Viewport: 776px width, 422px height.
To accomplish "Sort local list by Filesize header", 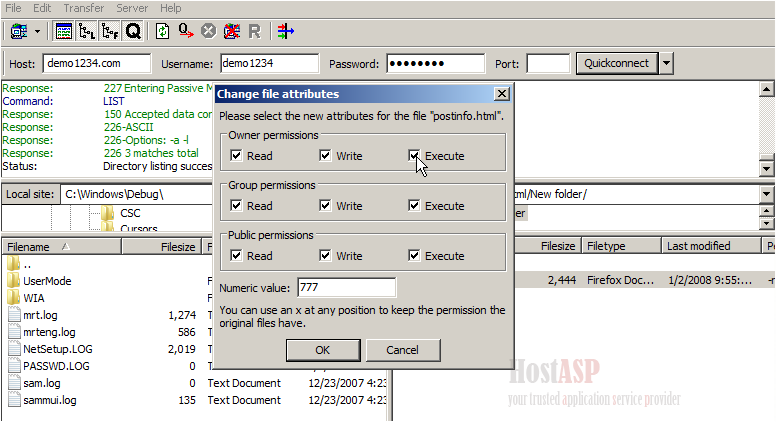I will coord(162,246).
